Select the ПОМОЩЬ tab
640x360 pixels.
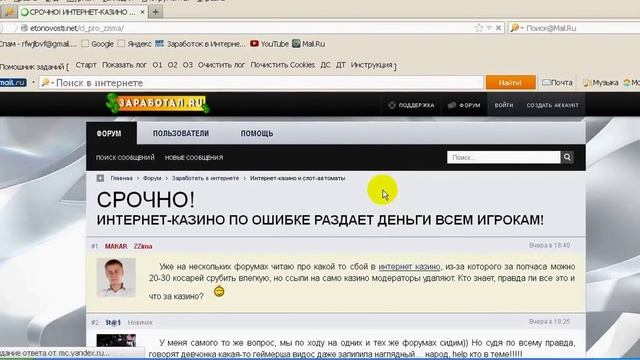[x=257, y=133]
